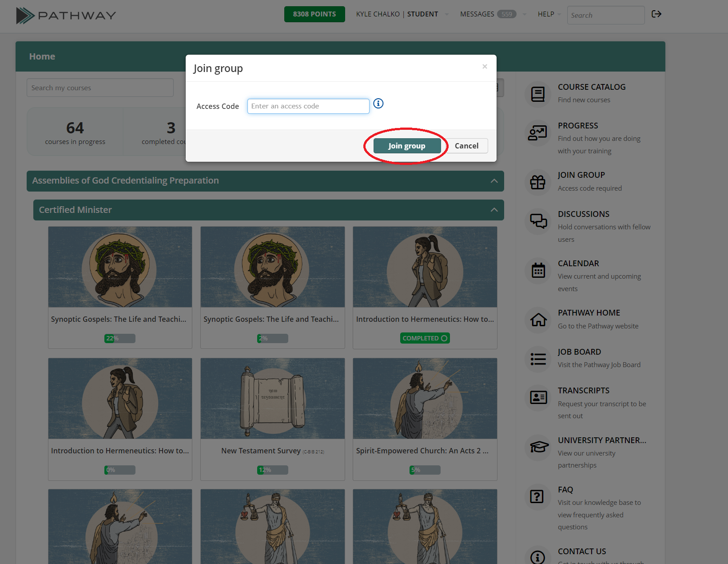
Task: Click the 5% progress bar
Action: (x=425, y=470)
